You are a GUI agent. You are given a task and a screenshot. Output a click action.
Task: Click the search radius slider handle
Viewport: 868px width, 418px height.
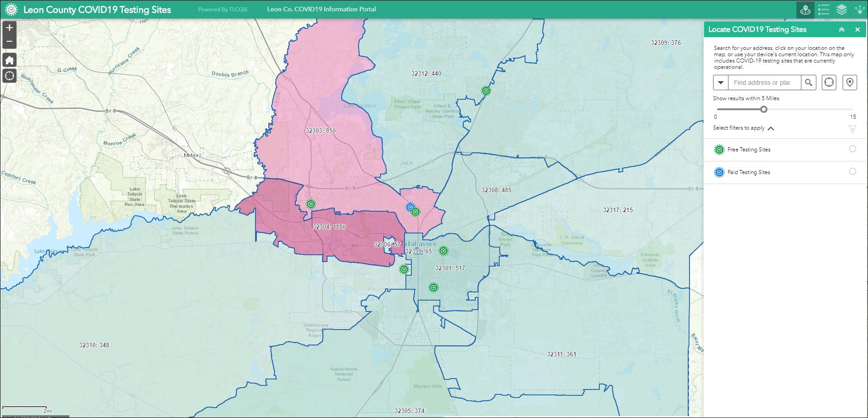764,109
